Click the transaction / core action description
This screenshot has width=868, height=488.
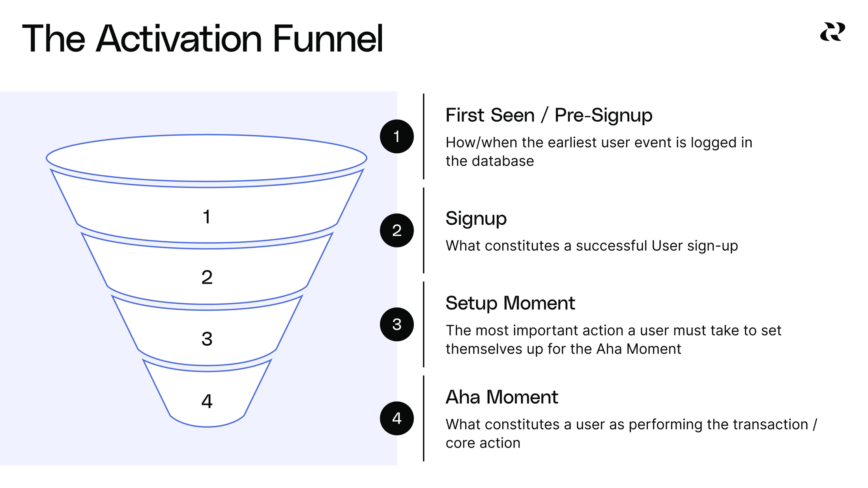(631, 434)
